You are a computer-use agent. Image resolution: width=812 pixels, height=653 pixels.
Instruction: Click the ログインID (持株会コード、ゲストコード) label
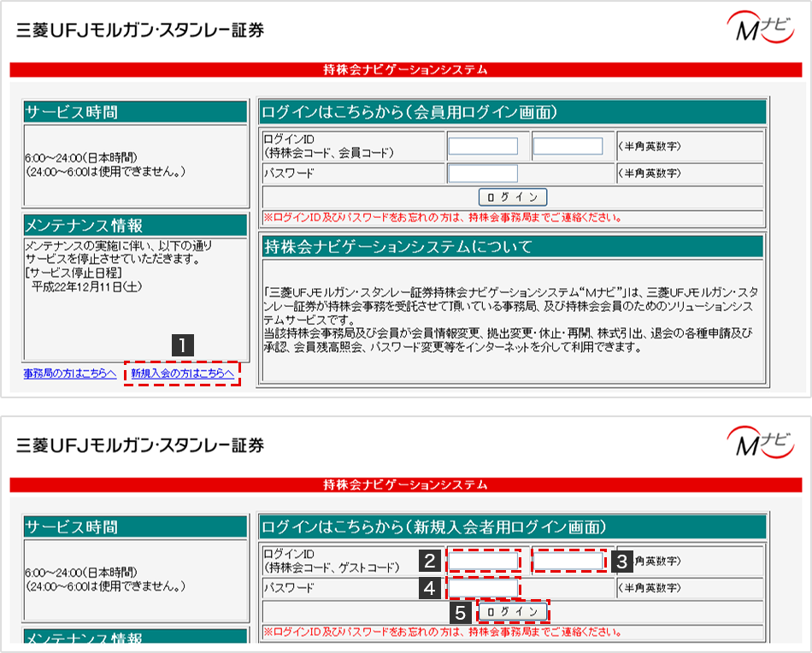pyautogui.click(x=332, y=561)
